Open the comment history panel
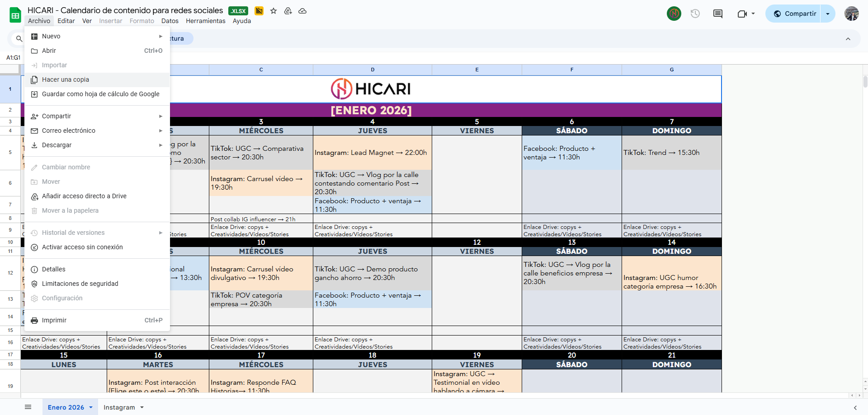The height and width of the screenshot is (415, 868). [x=718, y=14]
